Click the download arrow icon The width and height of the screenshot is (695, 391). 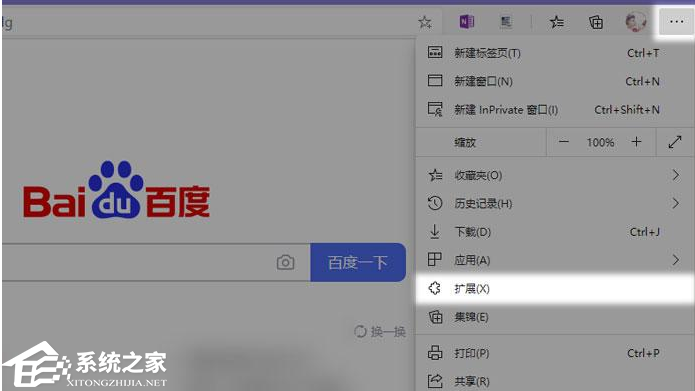click(435, 231)
